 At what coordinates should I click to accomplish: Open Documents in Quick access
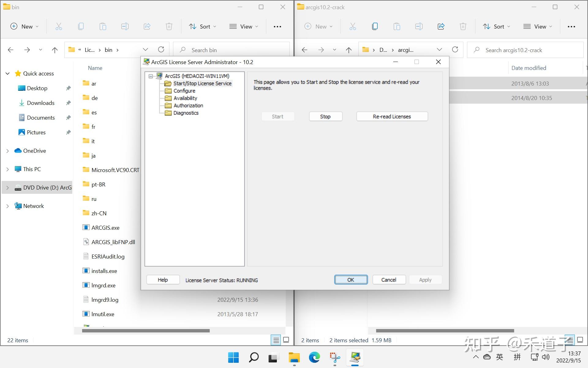(41, 118)
